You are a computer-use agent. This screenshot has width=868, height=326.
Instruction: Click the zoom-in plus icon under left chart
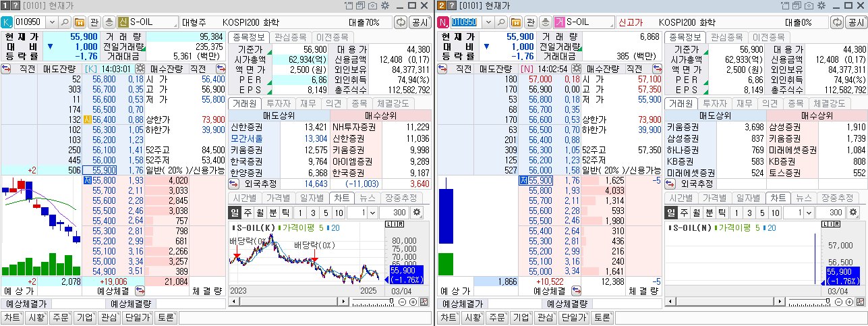413,302
